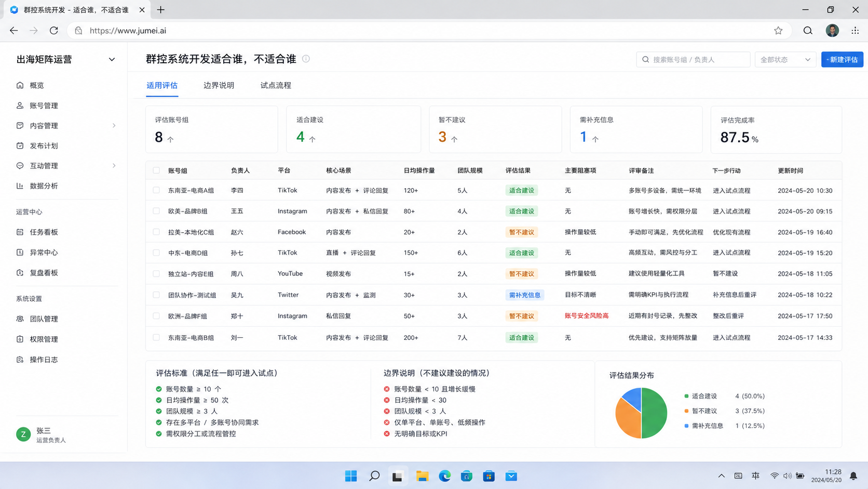Click the 复盘看板 icon
This screenshot has width=868, height=489.
pyautogui.click(x=20, y=273)
